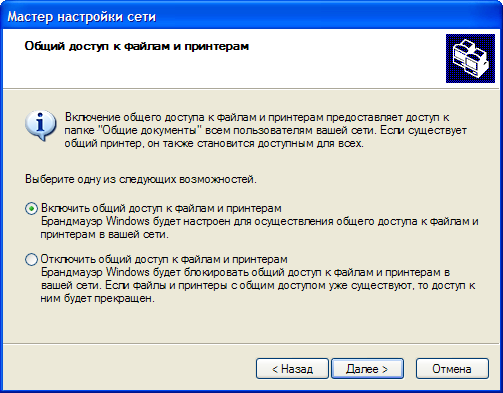Click the right chevron on the Далее button

pyautogui.click(x=385, y=369)
